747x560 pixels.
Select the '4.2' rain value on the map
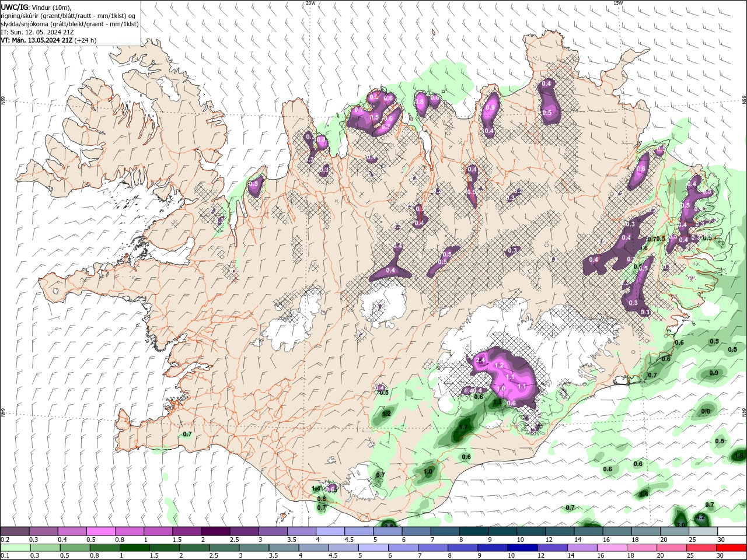coord(701,517)
